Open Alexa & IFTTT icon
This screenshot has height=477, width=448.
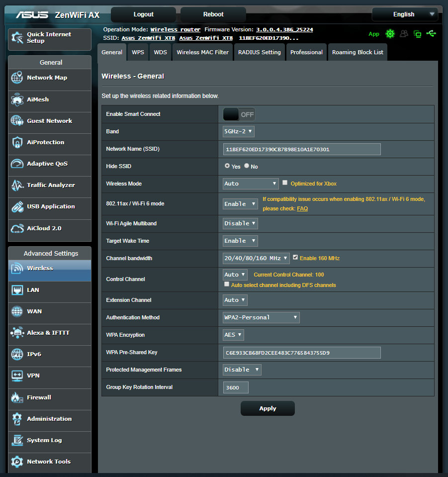click(17, 333)
